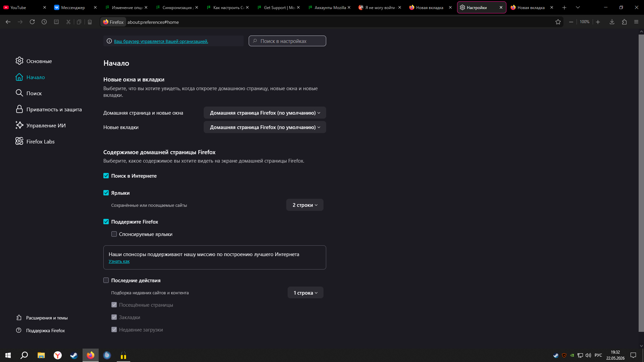
Task: Expand the Новые вкладки dropdown
Action: pyautogui.click(x=265, y=127)
